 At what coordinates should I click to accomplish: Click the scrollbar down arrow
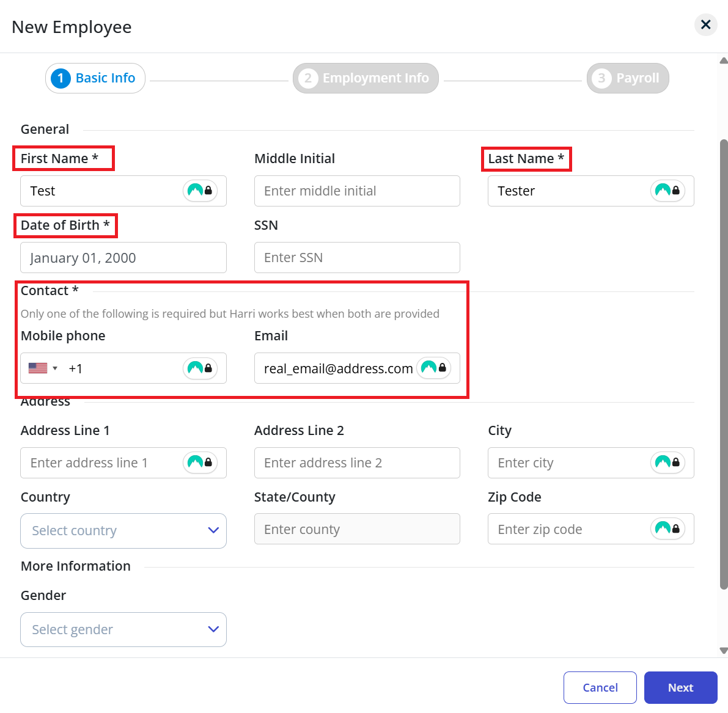[723, 650]
